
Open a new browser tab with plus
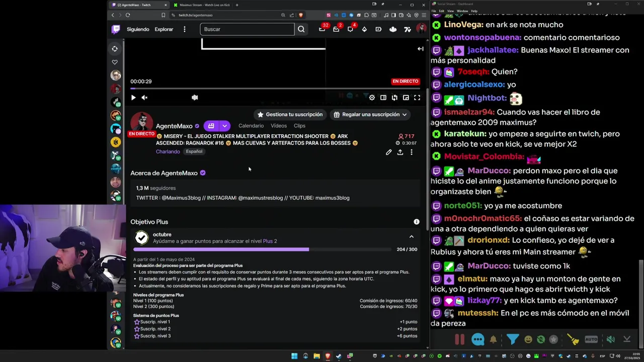237,5
